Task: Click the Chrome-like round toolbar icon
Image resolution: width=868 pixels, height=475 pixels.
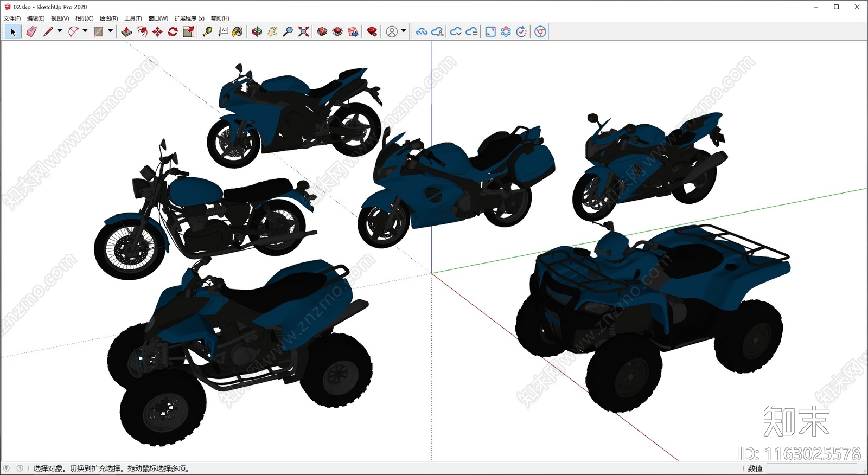Action: pos(540,32)
